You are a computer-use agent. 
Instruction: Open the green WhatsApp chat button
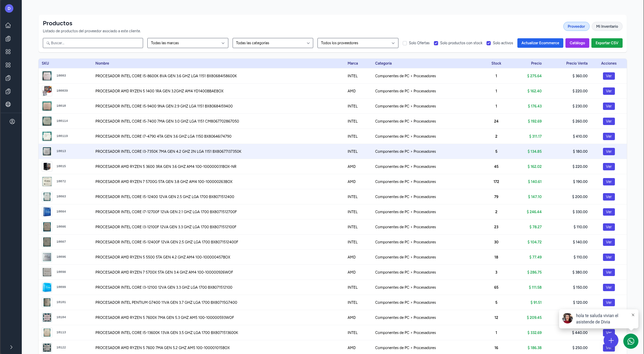click(631, 341)
